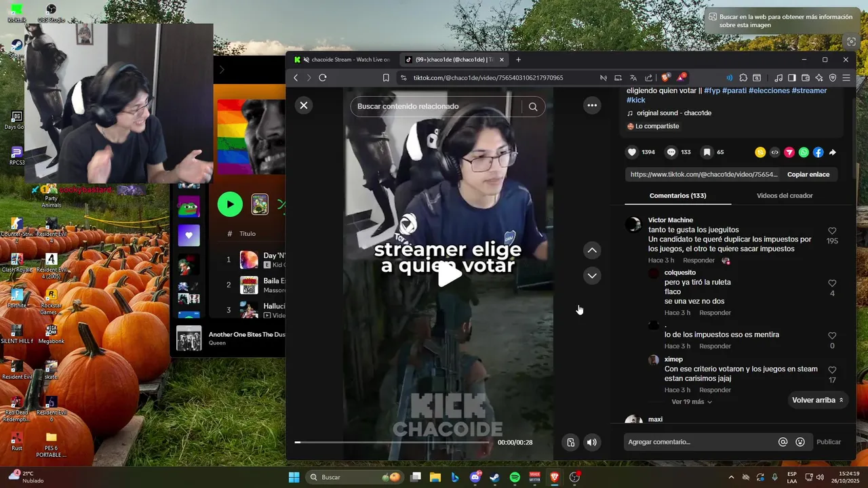Share video to WhatsApp
868x488 pixels.
click(804, 152)
